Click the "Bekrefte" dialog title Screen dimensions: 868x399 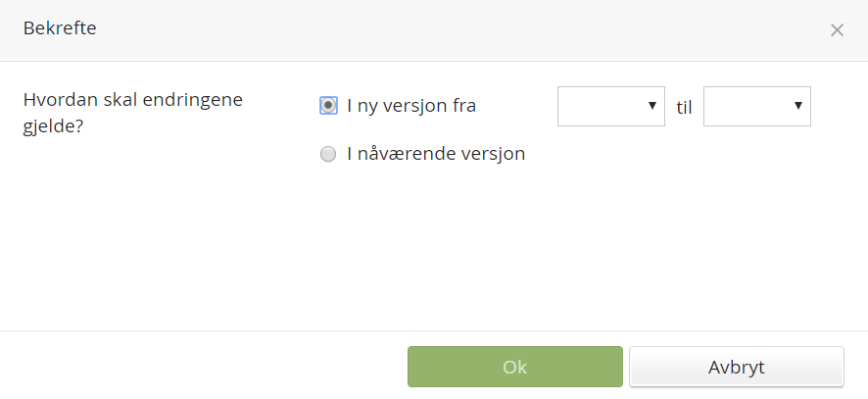tap(60, 28)
